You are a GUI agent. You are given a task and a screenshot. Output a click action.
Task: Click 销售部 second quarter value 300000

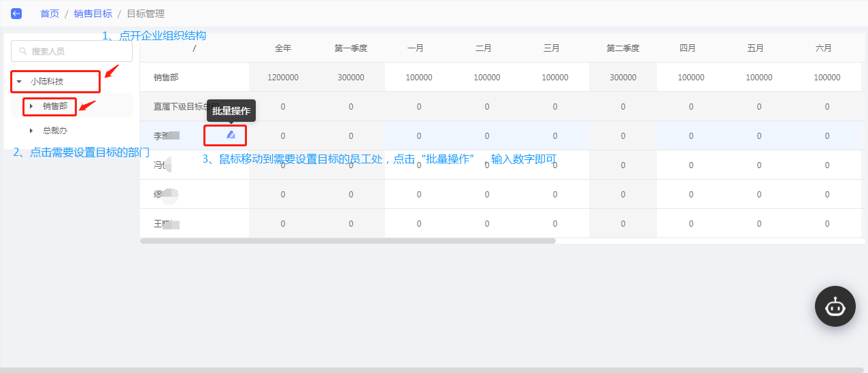click(x=623, y=78)
